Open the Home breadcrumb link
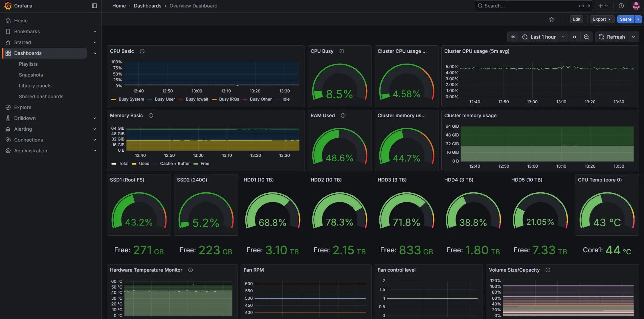The width and height of the screenshot is (644, 319). click(119, 6)
